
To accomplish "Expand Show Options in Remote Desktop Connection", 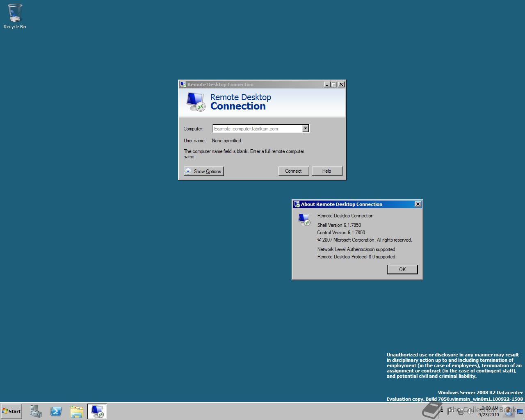I will [203, 171].
